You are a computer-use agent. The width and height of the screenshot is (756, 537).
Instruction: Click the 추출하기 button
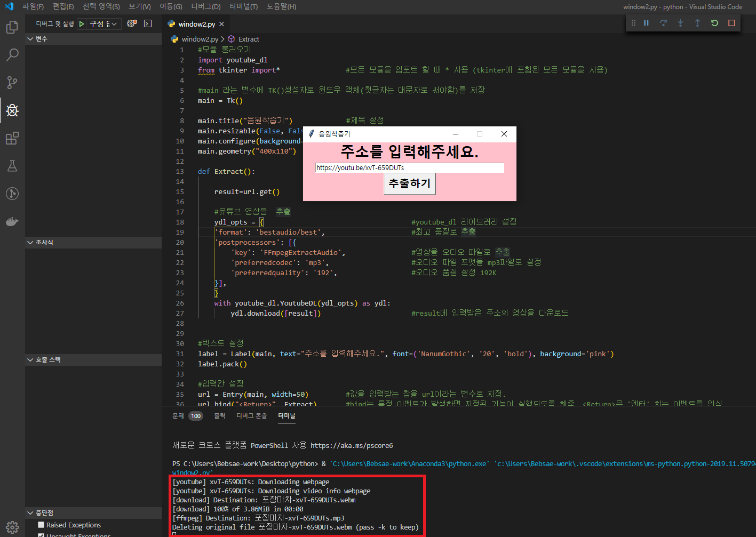pos(410,183)
